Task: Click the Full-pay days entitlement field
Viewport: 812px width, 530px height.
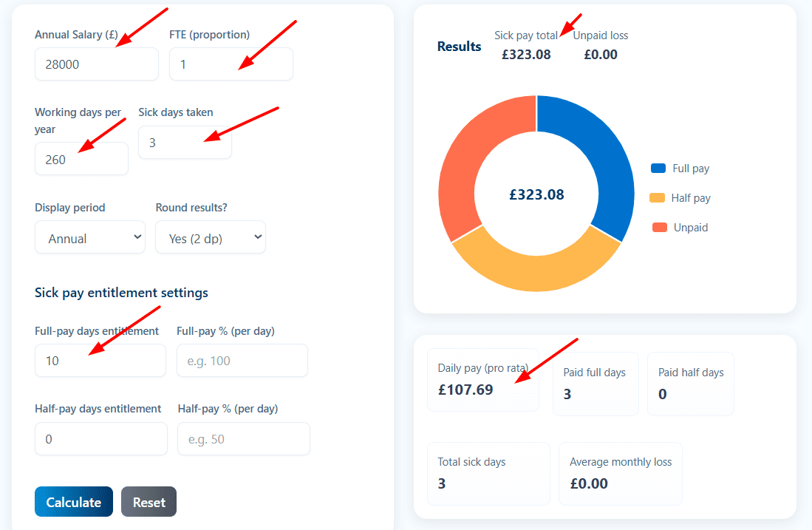Action: coord(100,361)
